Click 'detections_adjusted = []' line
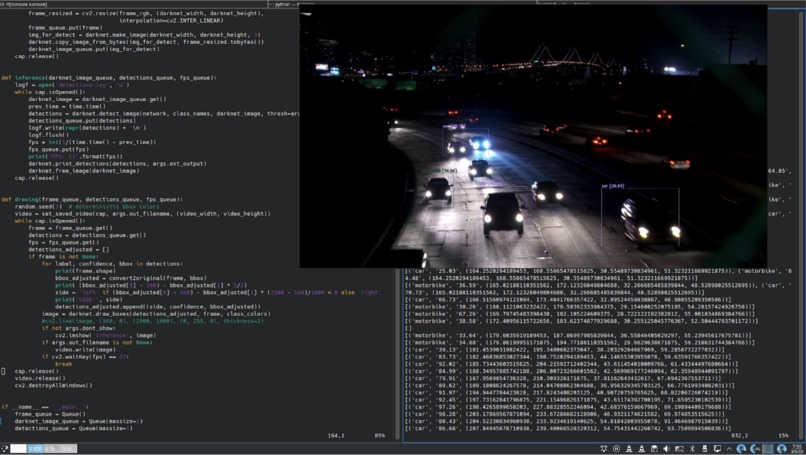The height and width of the screenshot is (455, 806). (69, 249)
